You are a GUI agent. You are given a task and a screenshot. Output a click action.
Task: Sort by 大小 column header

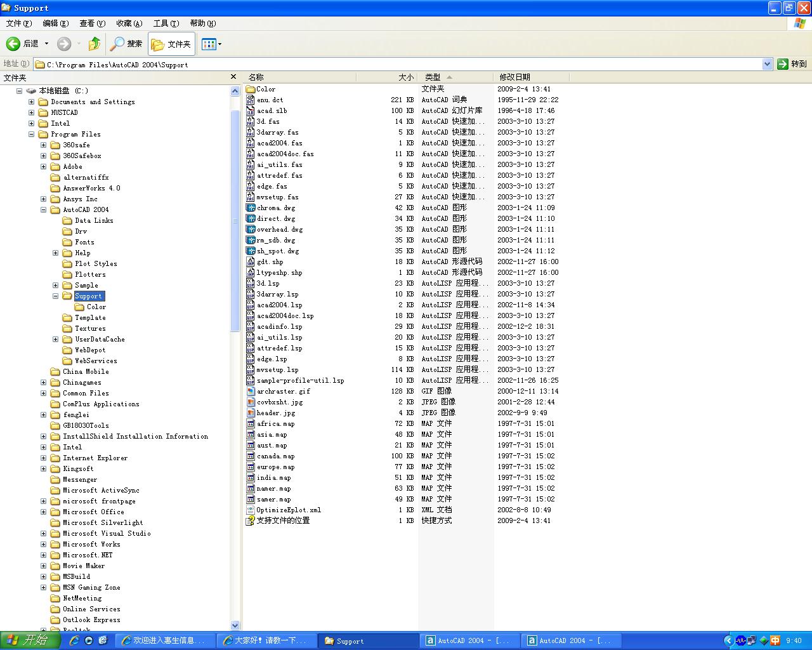pos(386,77)
